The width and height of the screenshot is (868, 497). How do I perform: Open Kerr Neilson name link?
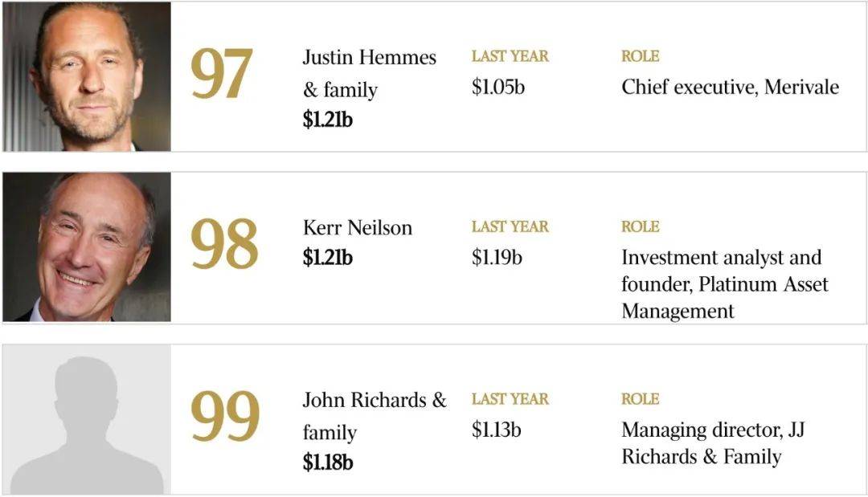click(358, 227)
